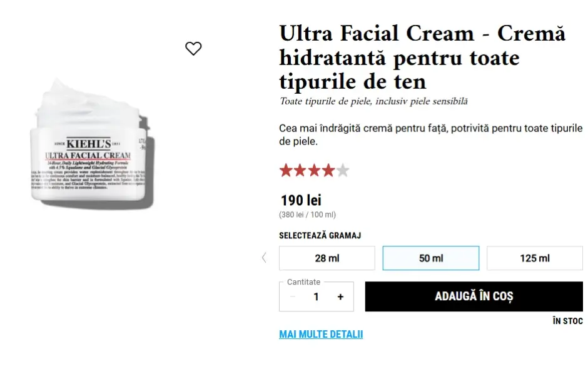Click the second red rating star
The height and width of the screenshot is (379, 588).
point(300,170)
